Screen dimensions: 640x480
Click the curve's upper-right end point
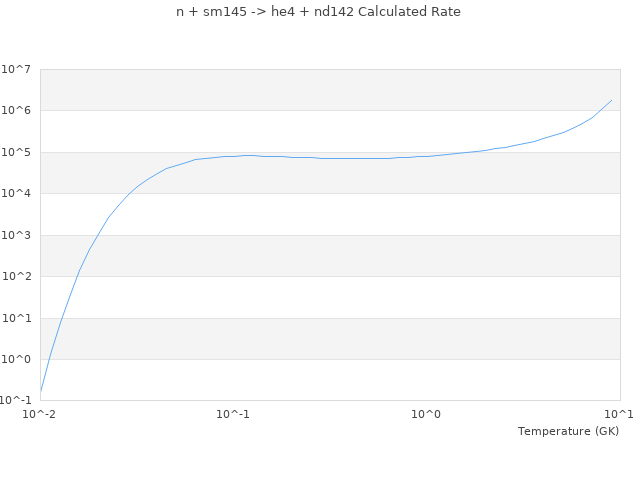612,99
